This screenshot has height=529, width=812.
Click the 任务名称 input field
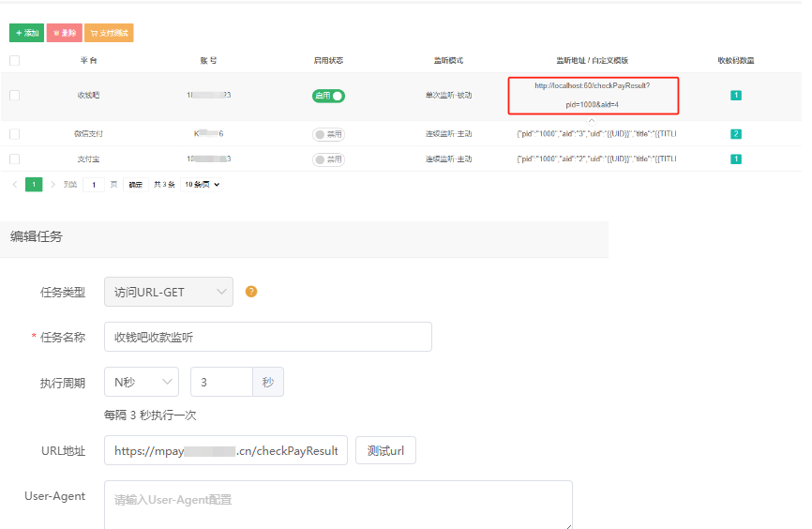tap(267, 337)
